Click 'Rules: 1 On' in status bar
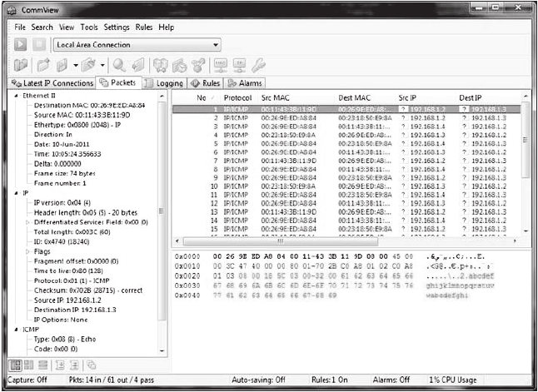The image size is (538, 392). 330,380
